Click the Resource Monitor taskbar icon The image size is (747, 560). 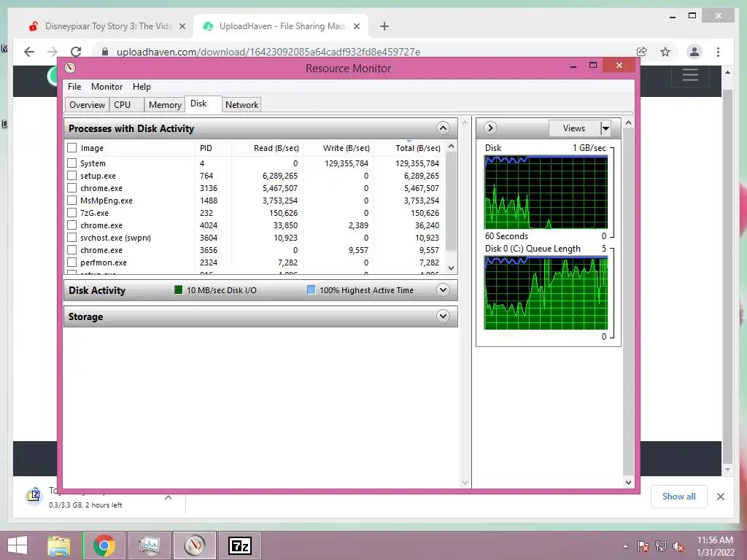pos(194,545)
